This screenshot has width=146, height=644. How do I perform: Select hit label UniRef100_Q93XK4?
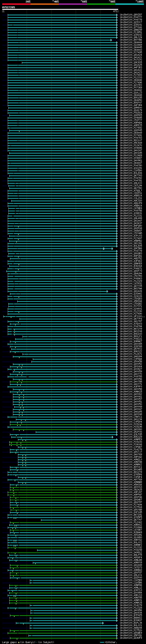pyautogui.click(x=131, y=366)
